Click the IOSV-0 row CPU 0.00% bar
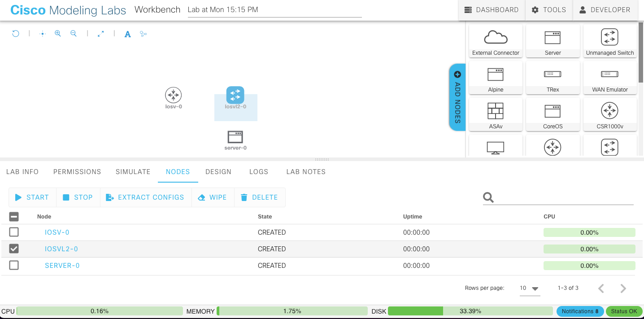 (589, 232)
